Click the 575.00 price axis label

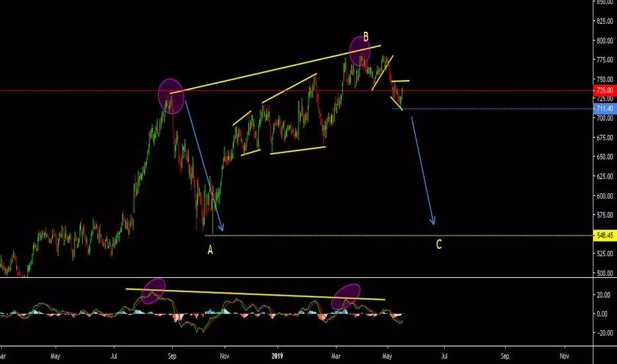pyautogui.click(x=605, y=215)
